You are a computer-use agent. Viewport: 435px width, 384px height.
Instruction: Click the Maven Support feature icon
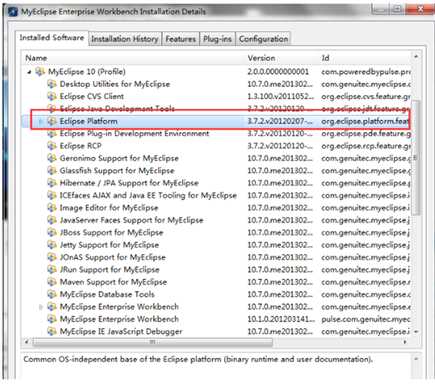(x=52, y=282)
